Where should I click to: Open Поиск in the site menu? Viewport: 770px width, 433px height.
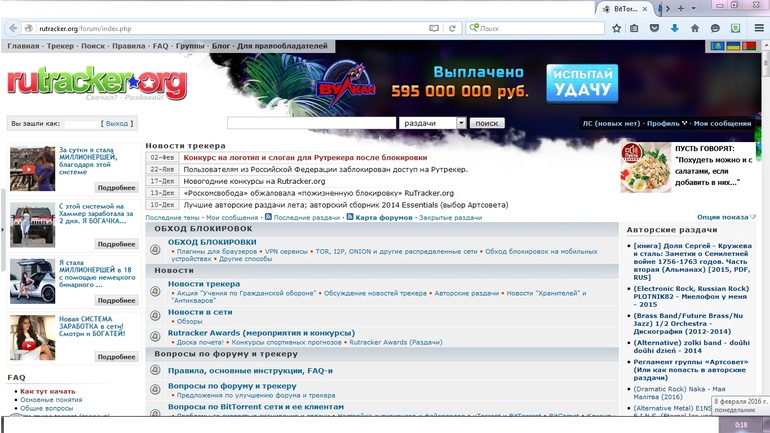[x=93, y=46]
